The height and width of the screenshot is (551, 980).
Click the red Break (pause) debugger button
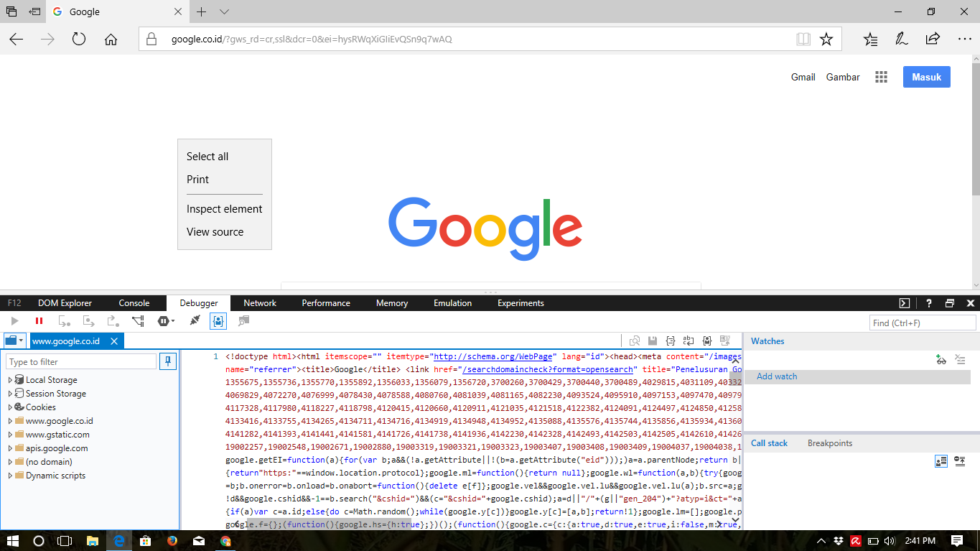(39, 321)
